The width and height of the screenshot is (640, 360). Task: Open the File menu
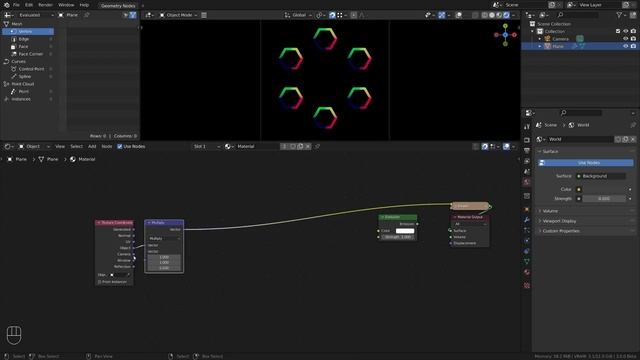[16, 5]
